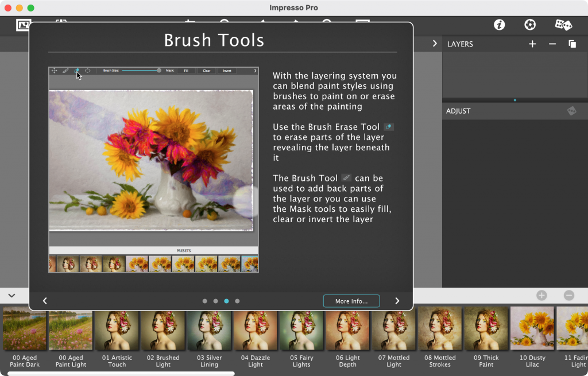Select the Brush Erase tool in the toolbar
The image size is (588, 376).
click(77, 71)
